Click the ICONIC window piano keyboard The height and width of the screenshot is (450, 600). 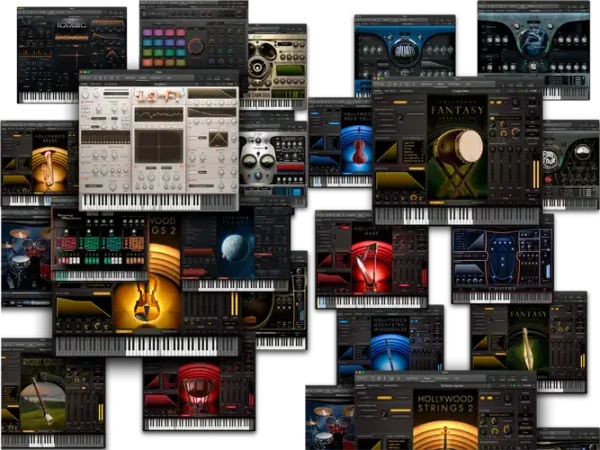point(48,97)
